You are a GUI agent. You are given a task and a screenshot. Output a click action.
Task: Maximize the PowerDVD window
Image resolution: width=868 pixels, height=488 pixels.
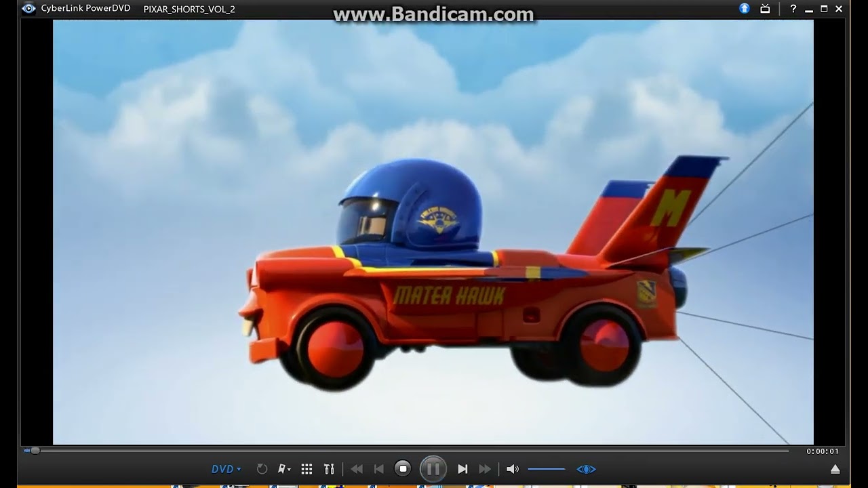point(824,9)
